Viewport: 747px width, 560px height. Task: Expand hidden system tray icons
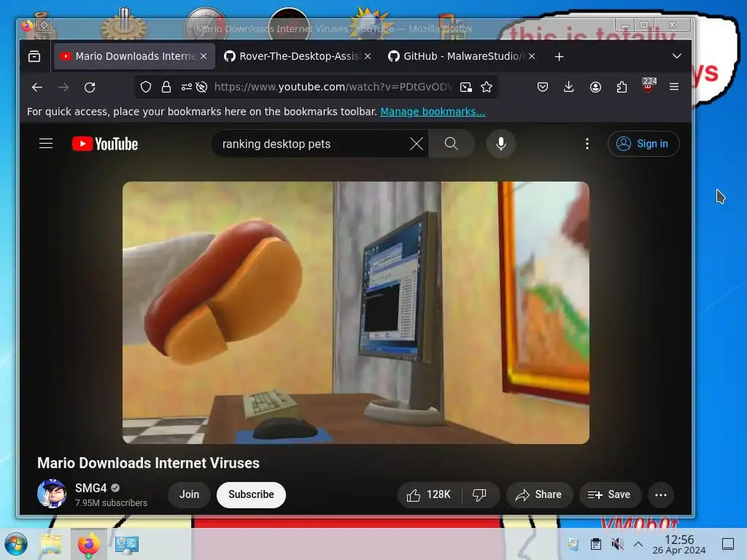pos(638,544)
